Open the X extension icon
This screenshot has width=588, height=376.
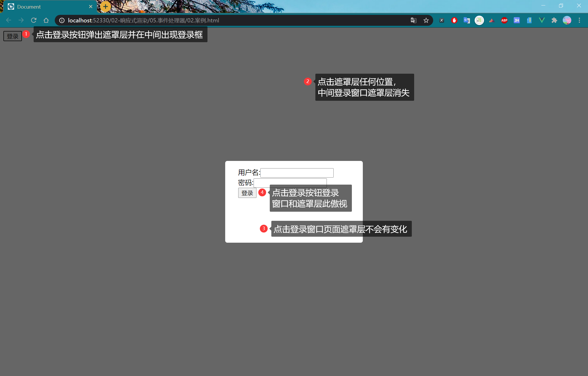(x=442, y=20)
